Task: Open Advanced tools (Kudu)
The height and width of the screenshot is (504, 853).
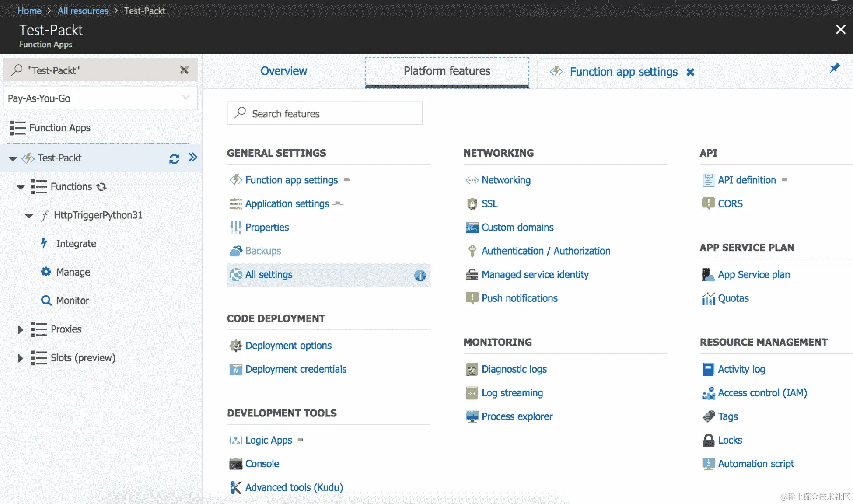Action: 294,487
